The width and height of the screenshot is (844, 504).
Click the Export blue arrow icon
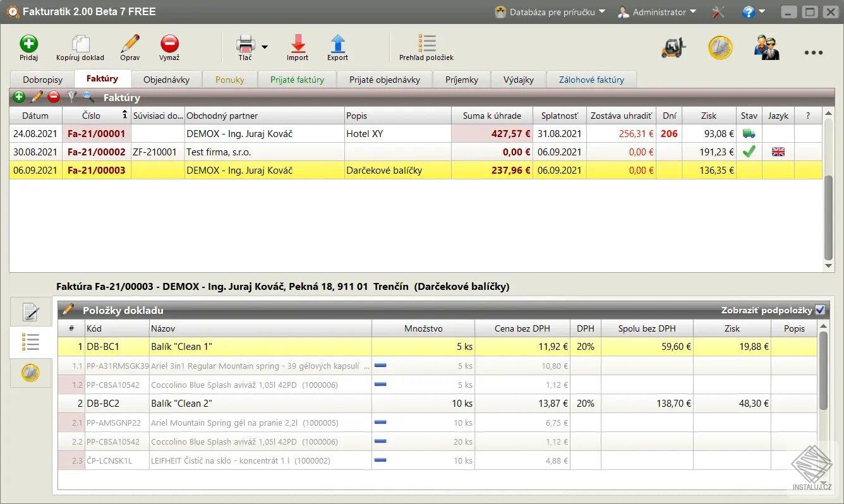[x=338, y=44]
